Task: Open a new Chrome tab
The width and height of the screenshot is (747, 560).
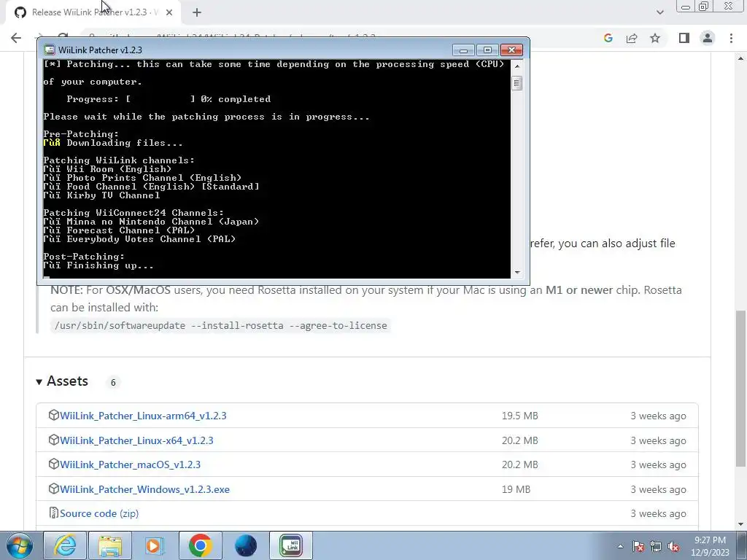Action: click(x=197, y=12)
